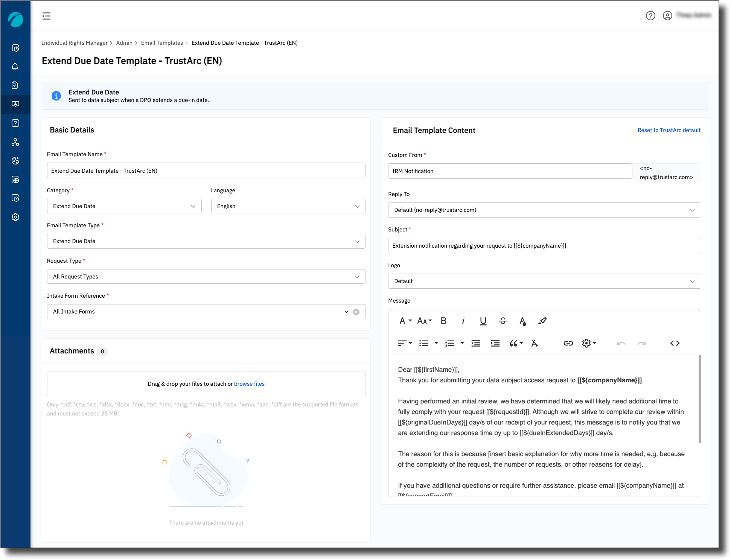731x560 pixels.
Task: Expand the Language dropdown set to English
Action: coord(288,206)
